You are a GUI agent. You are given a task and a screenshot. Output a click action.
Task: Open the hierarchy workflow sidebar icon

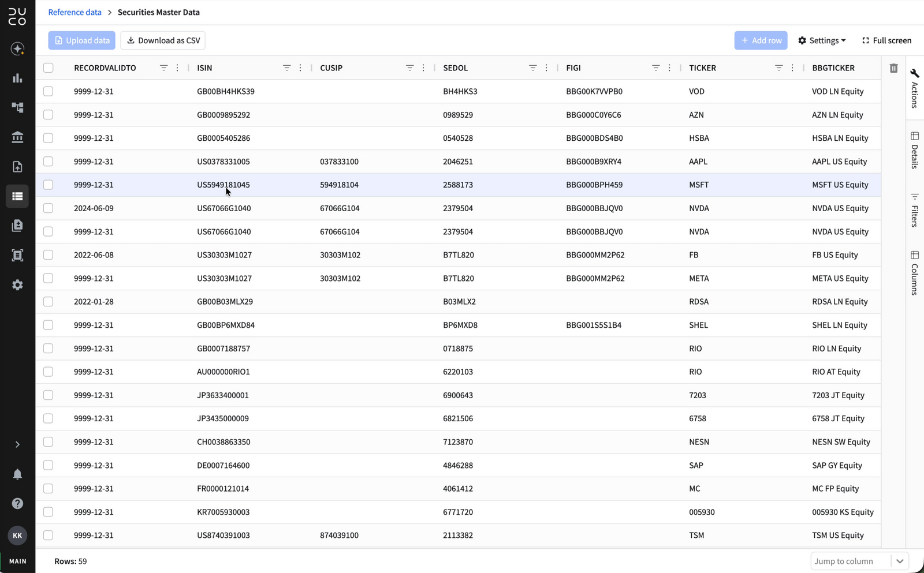click(17, 107)
